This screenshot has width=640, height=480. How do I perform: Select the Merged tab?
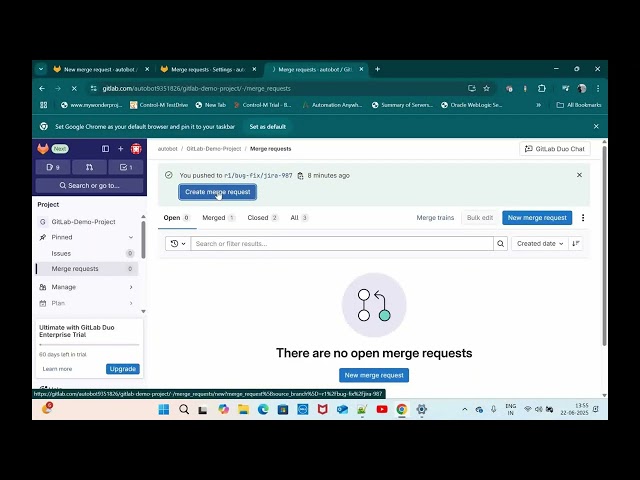point(219,218)
